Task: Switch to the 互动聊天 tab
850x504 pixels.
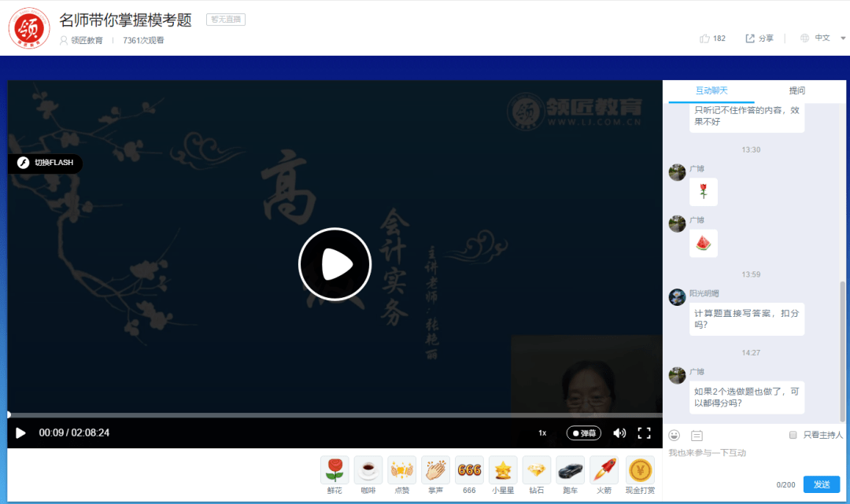Action: click(x=711, y=91)
